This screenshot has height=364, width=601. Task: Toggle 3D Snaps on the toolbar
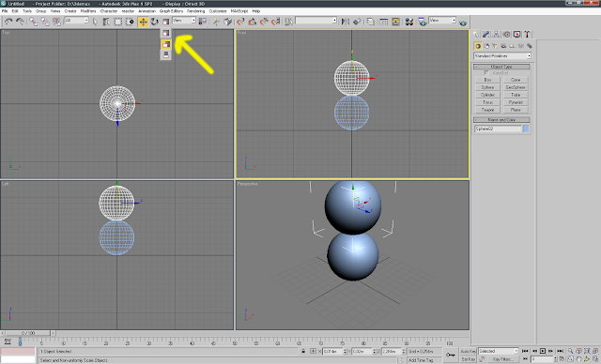pos(240,22)
